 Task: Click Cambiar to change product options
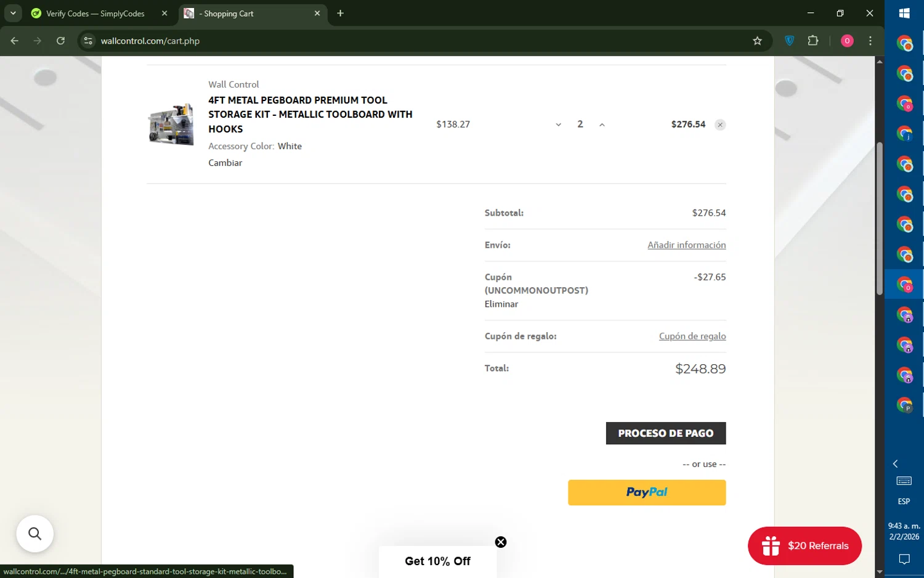click(x=225, y=163)
